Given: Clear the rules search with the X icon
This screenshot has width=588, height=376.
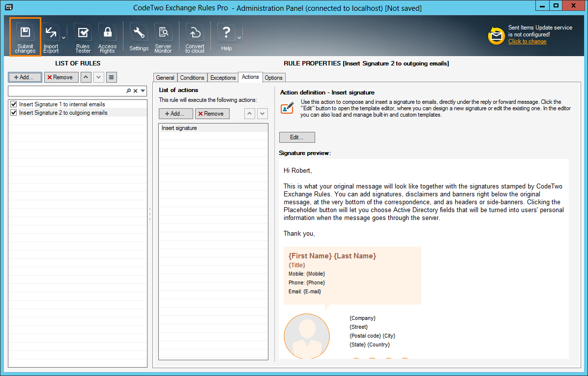Looking at the screenshot, I should pos(135,91).
